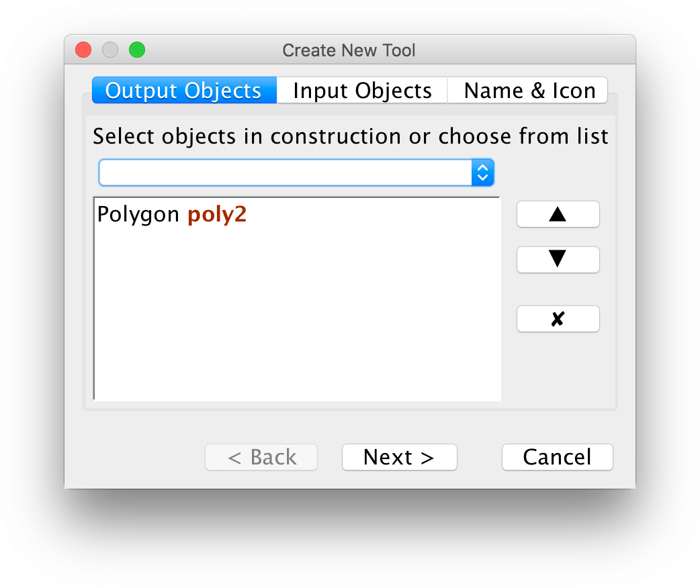This screenshot has width=700, height=588.
Task: Click the Select objects in construction label
Action: pyautogui.click(x=351, y=136)
